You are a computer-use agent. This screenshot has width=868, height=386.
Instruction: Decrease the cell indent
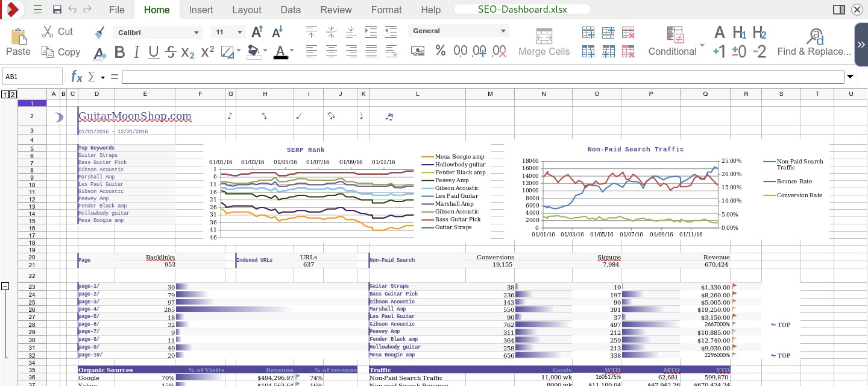pyautogui.click(x=391, y=32)
